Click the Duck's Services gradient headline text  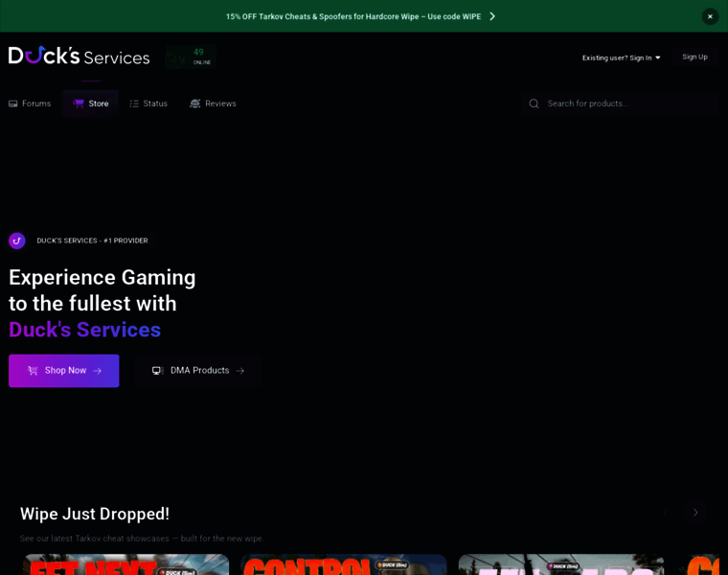click(x=84, y=330)
